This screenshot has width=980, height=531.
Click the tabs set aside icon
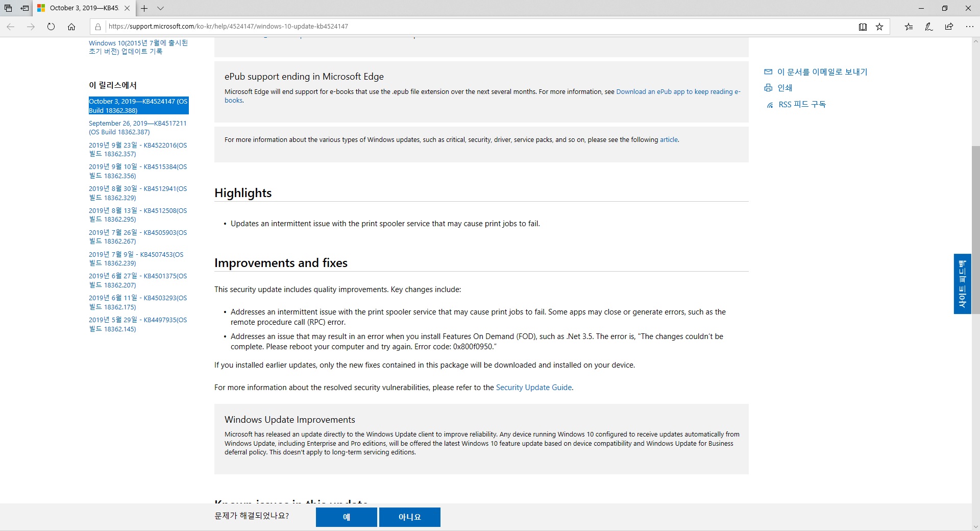tap(8, 8)
